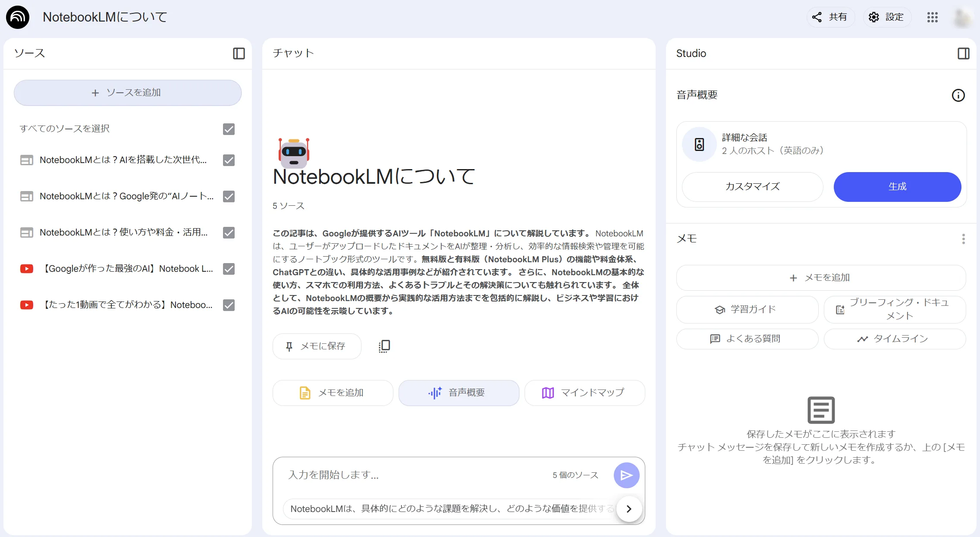The width and height of the screenshot is (980, 537).
Task: Collapse the Studio panel with its panel icon
Action: (x=964, y=53)
